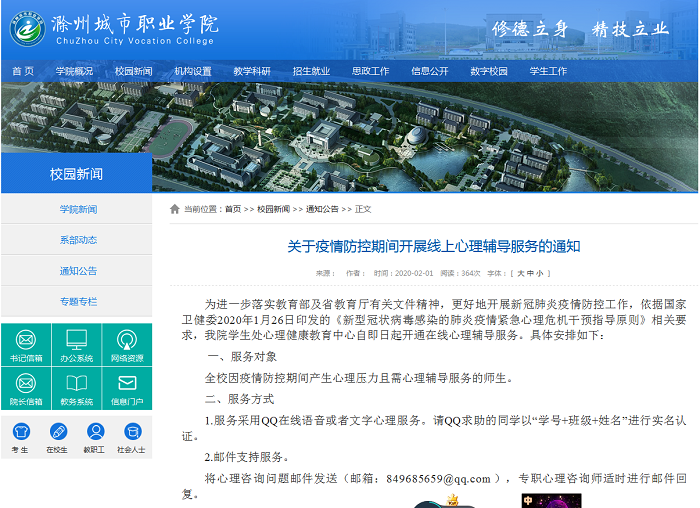Image resolution: width=700 pixels, height=508 pixels.
Task: Open 学院概况 in the navigation bar
Action: pyautogui.click(x=74, y=71)
